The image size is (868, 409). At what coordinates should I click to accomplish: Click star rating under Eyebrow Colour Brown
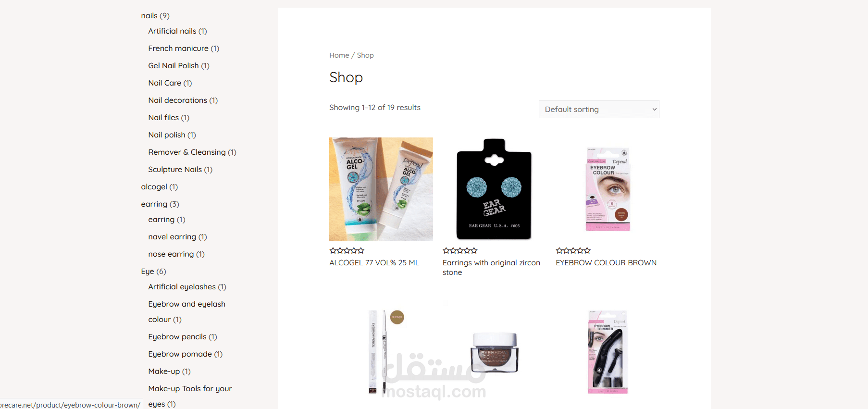point(573,250)
